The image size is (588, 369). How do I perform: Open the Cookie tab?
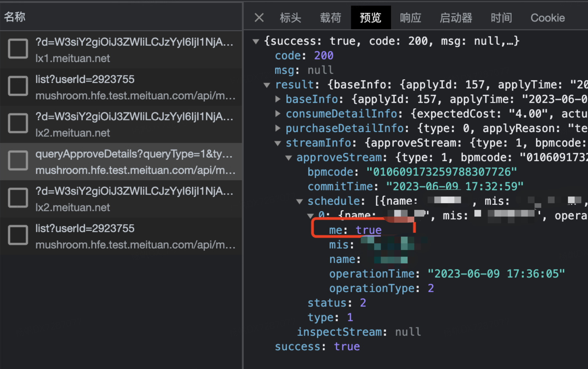[x=547, y=18]
